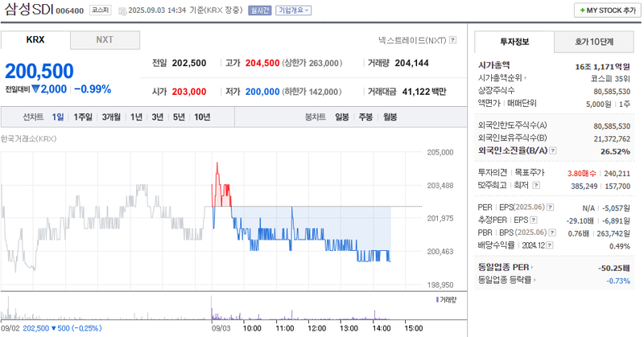
Task: Click the 거래대금 value 41,122 백만
Action: tap(424, 92)
